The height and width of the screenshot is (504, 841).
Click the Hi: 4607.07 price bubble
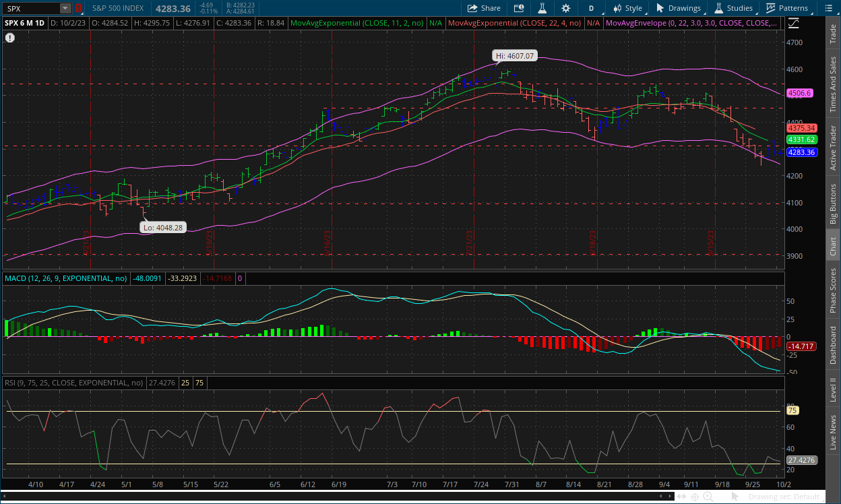(515, 56)
